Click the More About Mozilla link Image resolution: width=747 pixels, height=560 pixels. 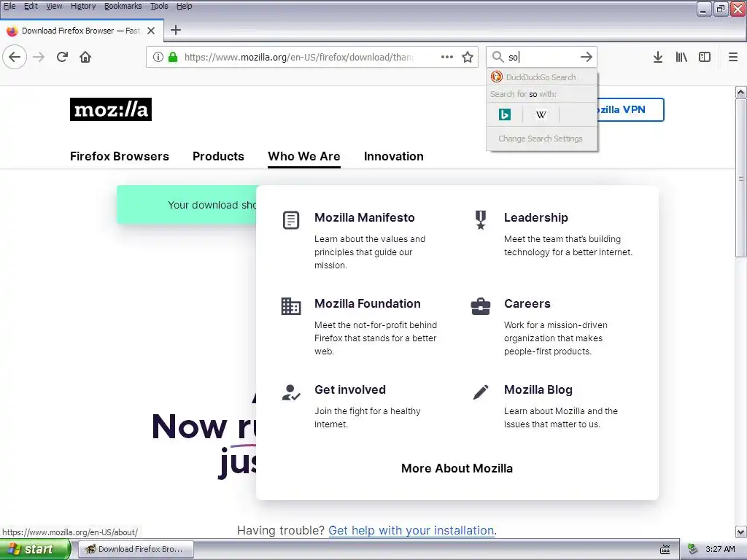(457, 469)
